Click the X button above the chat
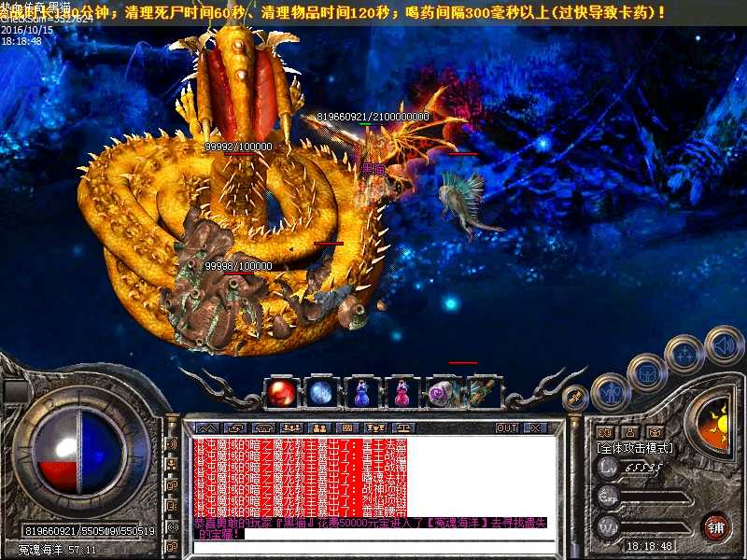Image resolution: width=747 pixels, height=560 pixels. [x=535, y=428]
